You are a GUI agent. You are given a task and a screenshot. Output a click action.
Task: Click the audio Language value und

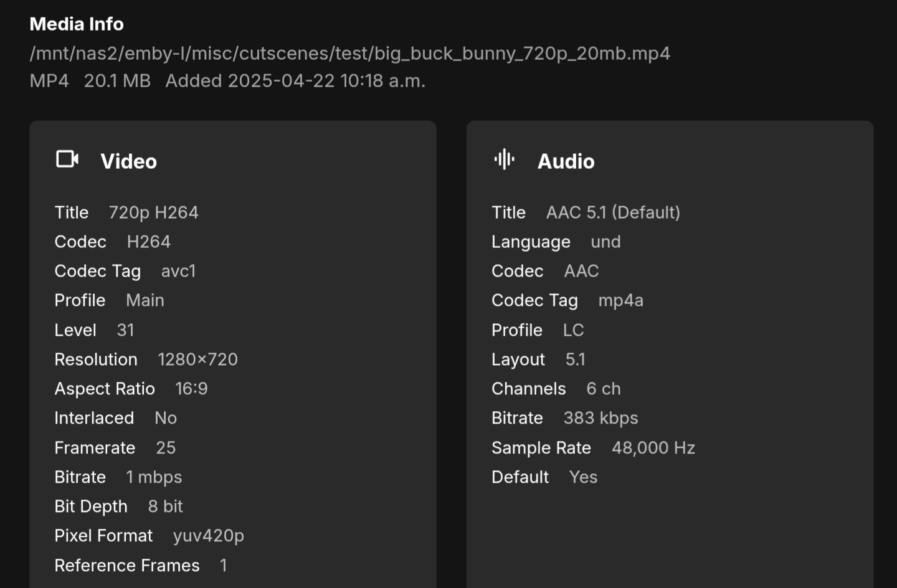605,242
